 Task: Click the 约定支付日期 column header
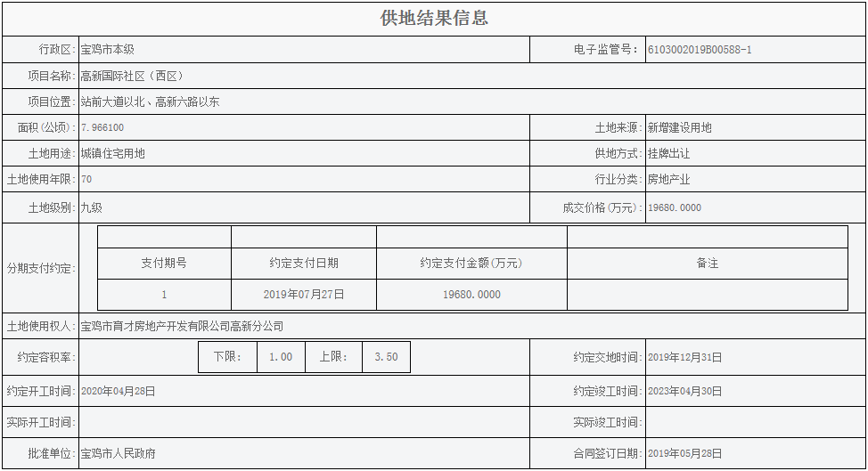coord(304,264)
